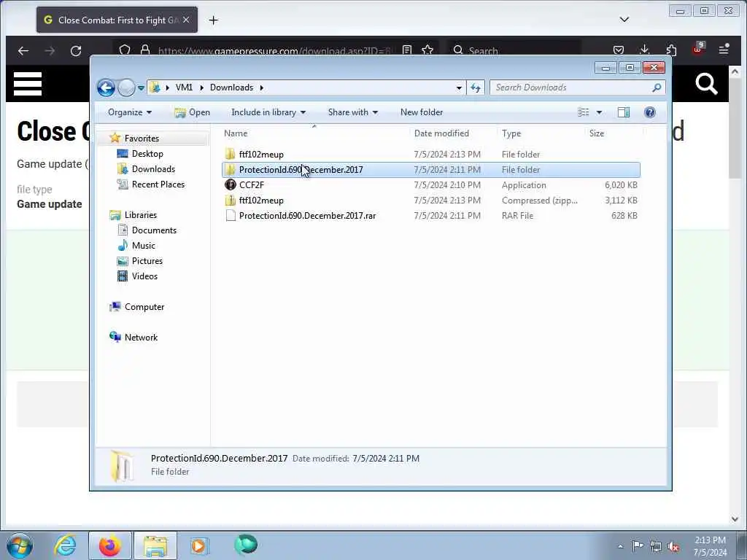Image resolution: width=747 pixels, height=560 pixels.
Task: Select ProtectionId.690.December.2017.rar file
Action: (430, 215)
